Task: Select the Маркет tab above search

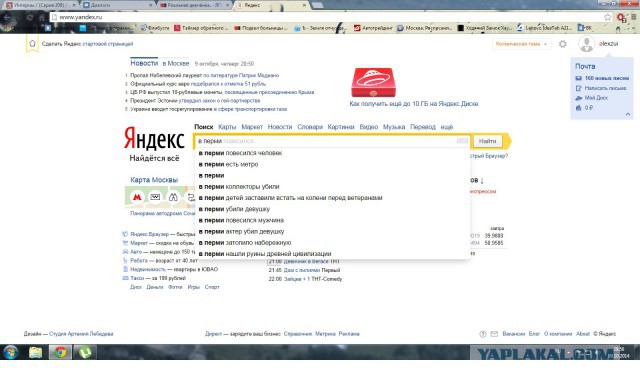Action: (252, 127)
